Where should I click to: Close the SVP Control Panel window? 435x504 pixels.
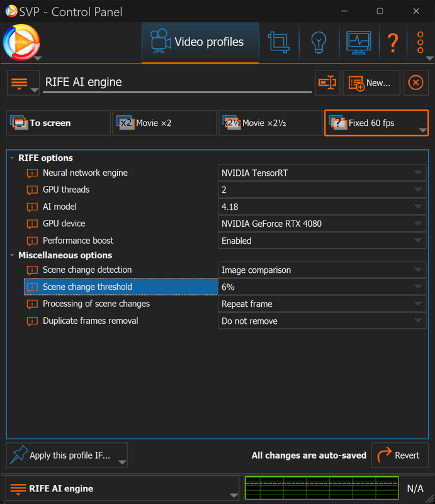pos(416,11)
